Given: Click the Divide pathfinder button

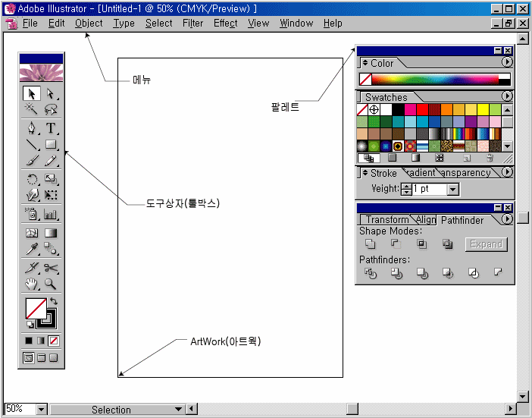Looking at the screenshot, I should [370, 272].
